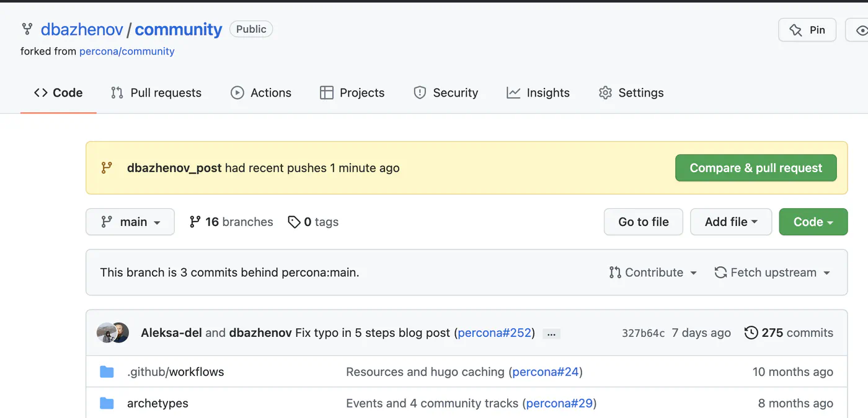
Task: Open the Pull requests tab
Action: (x=156, y=93)
